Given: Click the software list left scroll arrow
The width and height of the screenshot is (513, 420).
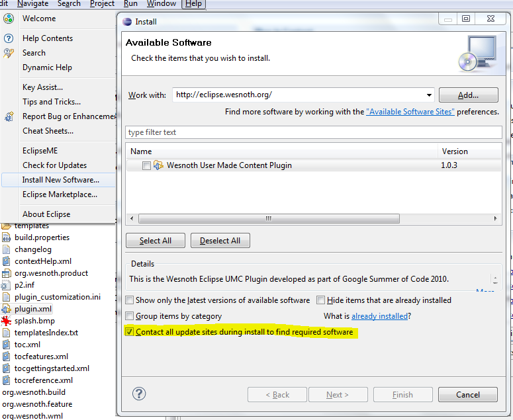Looking at the screenshot, I should pos(132,218).
